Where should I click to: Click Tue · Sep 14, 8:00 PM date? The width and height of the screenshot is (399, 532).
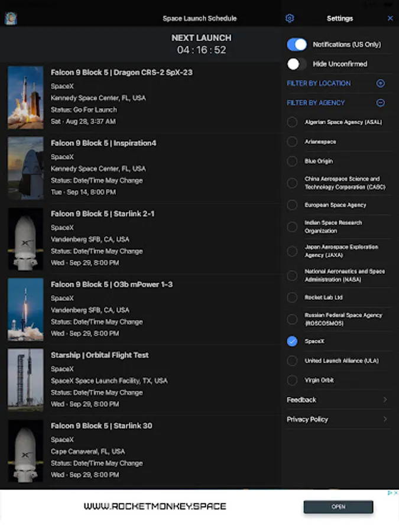(83, 192)
